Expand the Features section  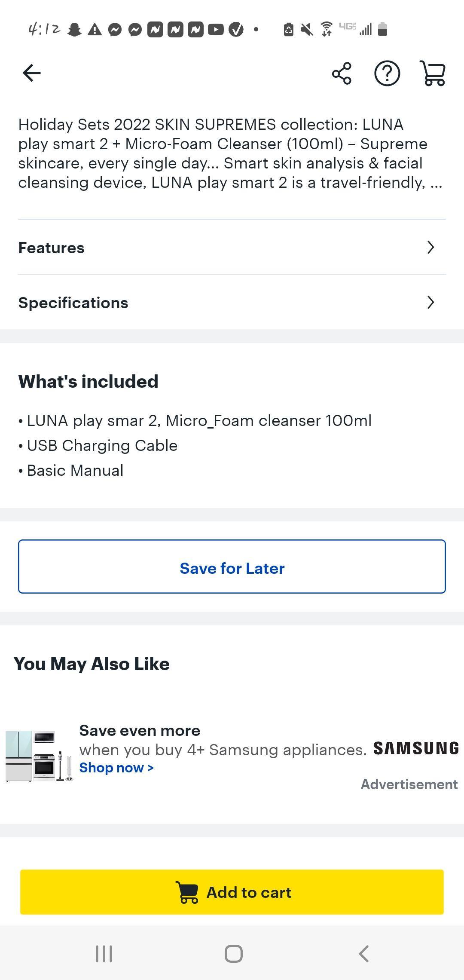coord(232,248)
